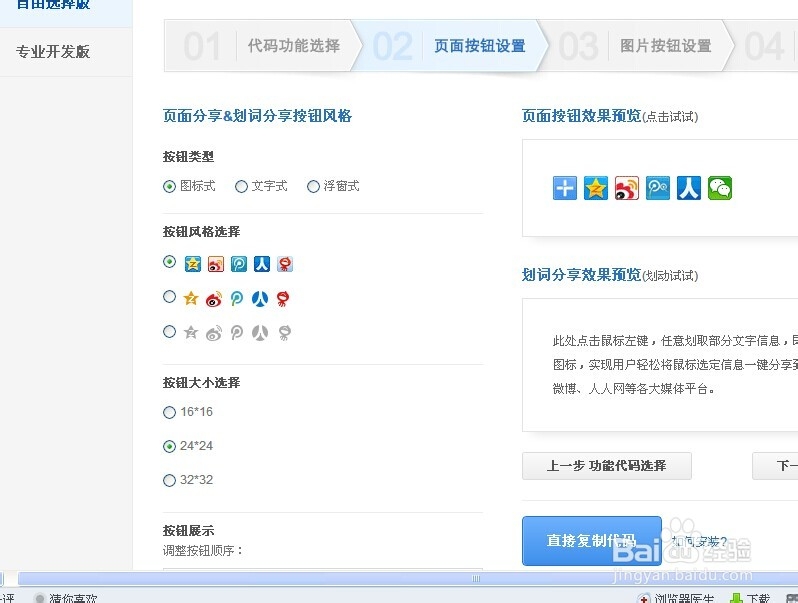Select the 浮窗式 button type

click(313, 186)
